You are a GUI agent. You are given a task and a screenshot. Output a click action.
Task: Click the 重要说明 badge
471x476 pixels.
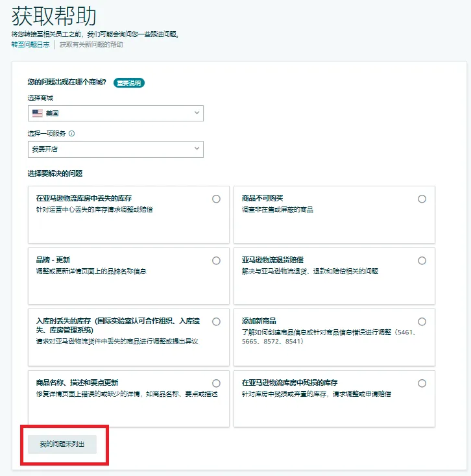point(128,82)
